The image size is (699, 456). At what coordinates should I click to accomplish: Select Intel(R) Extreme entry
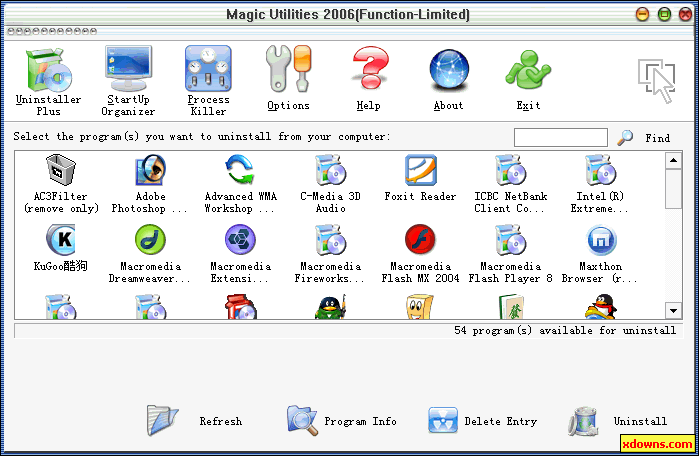point(600,184)
